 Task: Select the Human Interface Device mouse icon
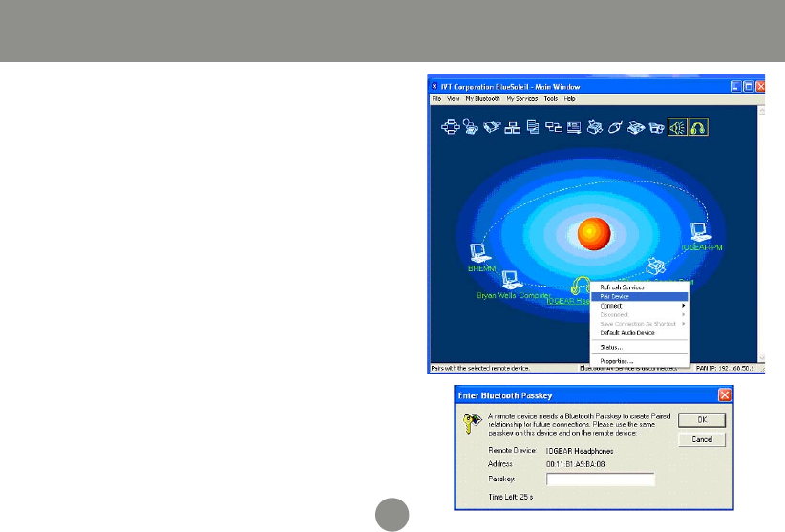[615, 128]
